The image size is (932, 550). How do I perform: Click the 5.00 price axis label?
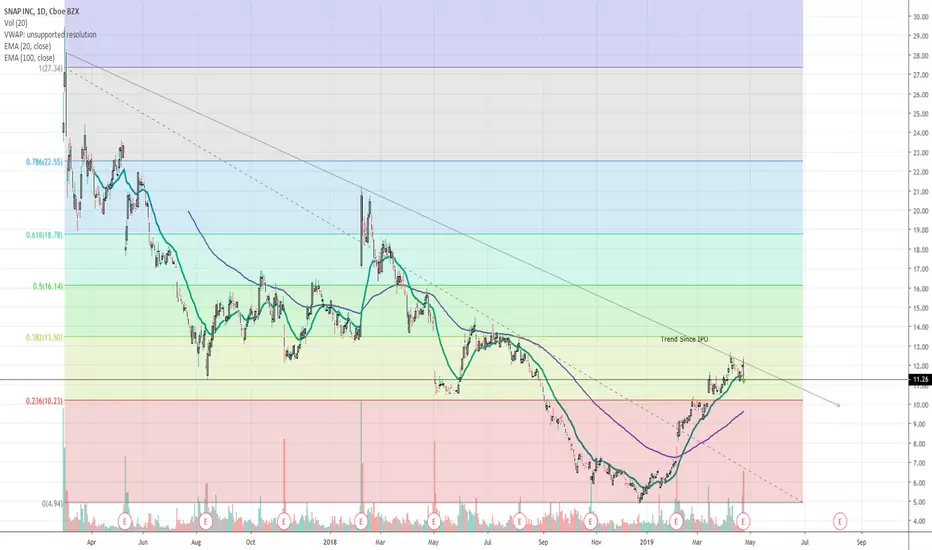921,502
